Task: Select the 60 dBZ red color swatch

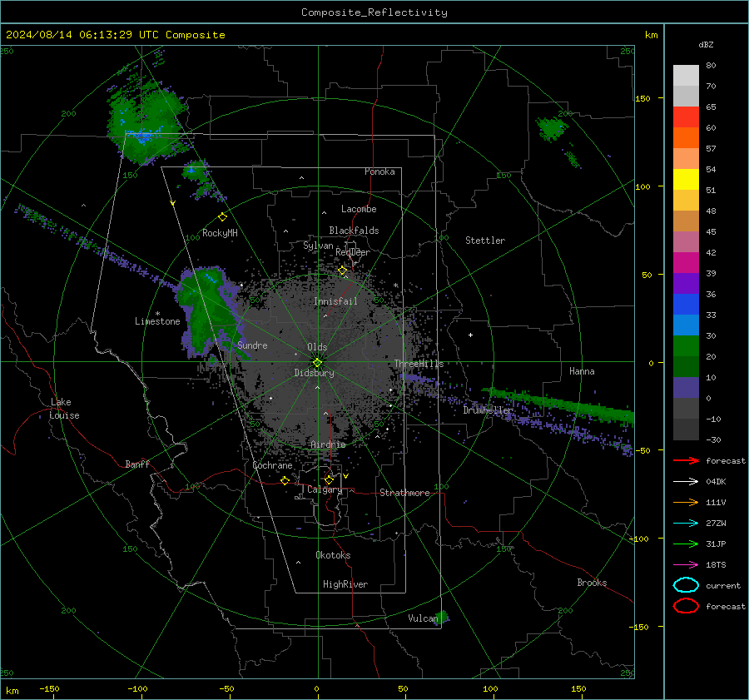Action: tap(686, 117)
